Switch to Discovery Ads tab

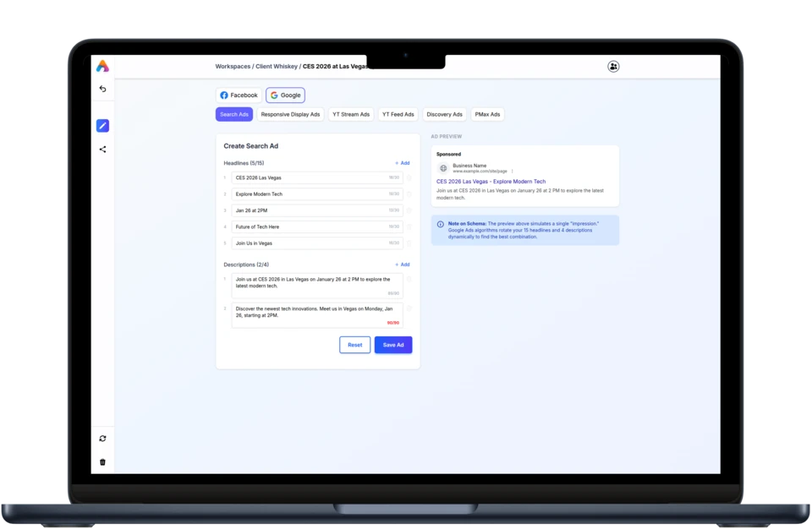[x=444, y=114]
